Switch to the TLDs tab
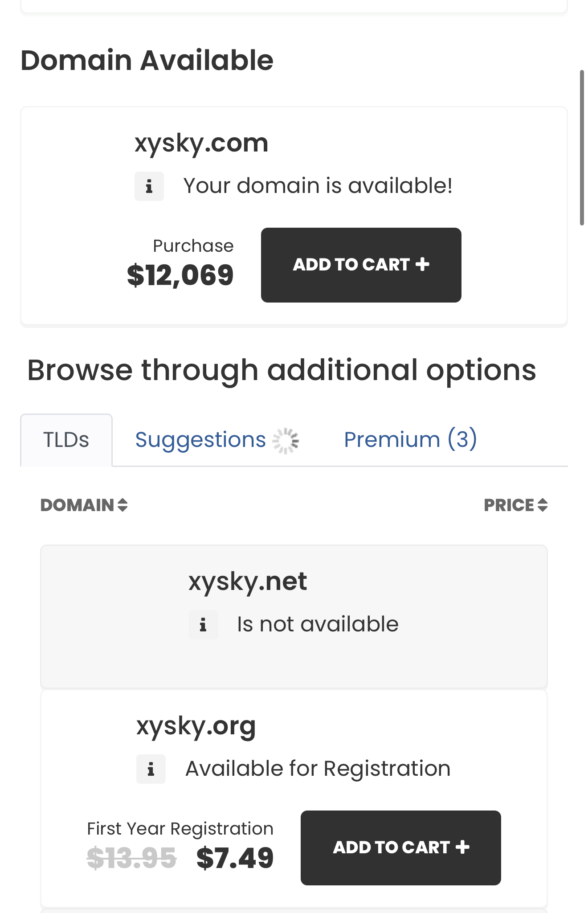This screenshot has width=588, height=913. click(x=66, y=440)
